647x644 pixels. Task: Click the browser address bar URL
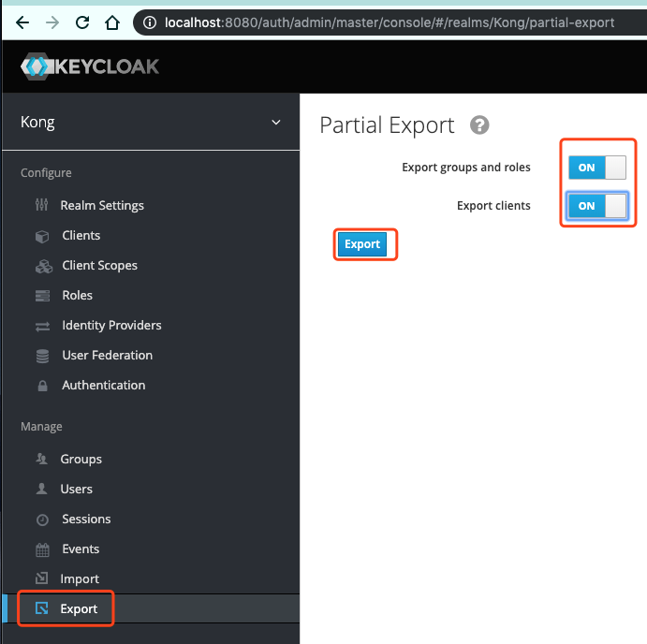tap(390, 22)
